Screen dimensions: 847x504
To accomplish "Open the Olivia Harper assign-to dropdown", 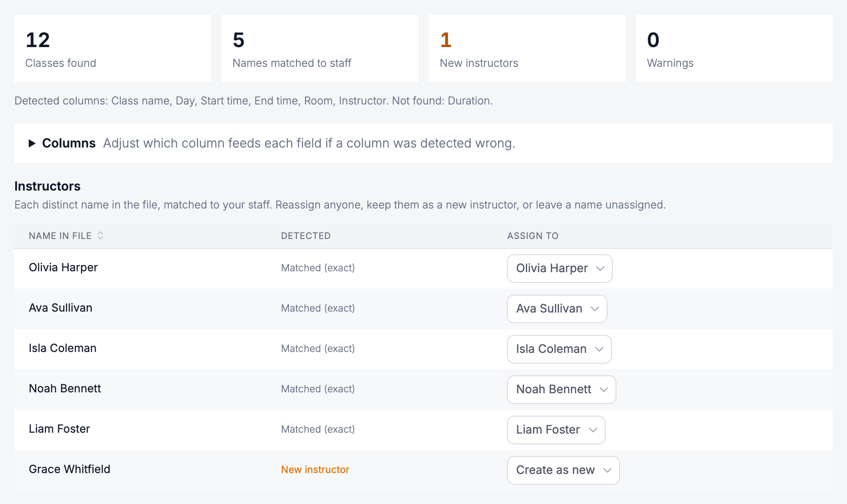I will coord(559,269).
